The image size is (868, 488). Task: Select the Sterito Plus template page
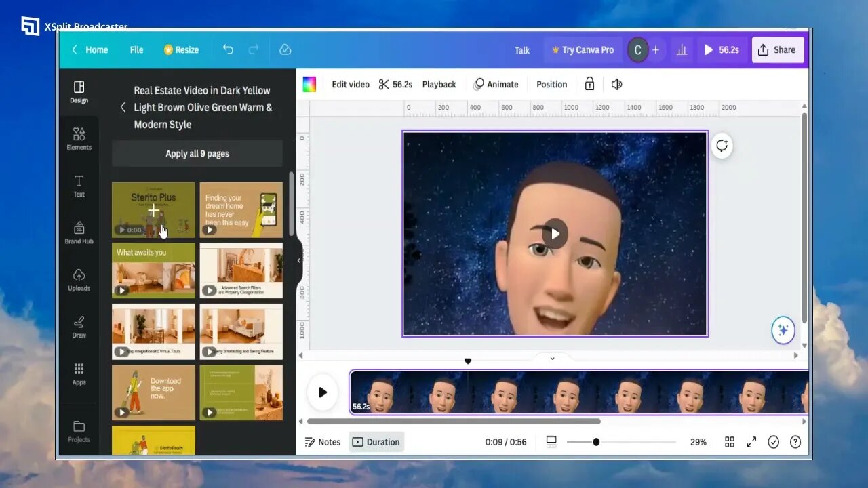tap(153, 210)
